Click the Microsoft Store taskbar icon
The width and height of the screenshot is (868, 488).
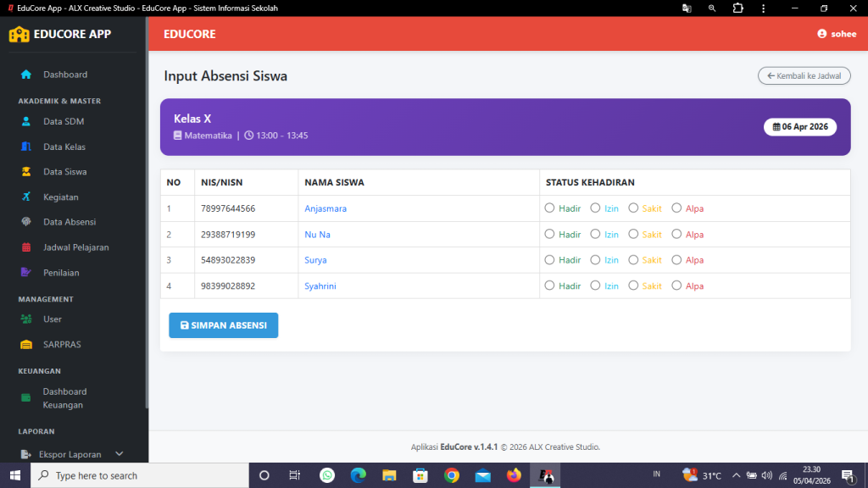(420, 475)
